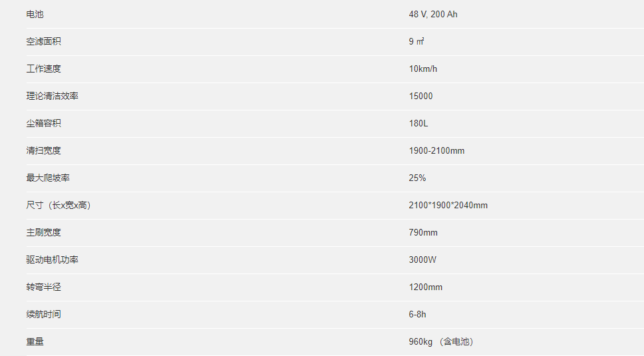Image resolution: width=644 pixels, height=356 pixels.
Task: Select the 2100*1900*2040mm dimension value
Action: [448, 206]
